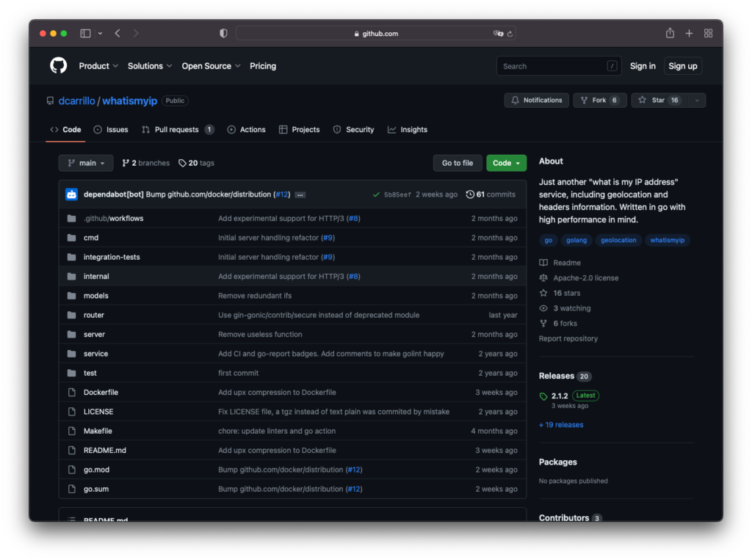Open the 61 commits history link
Image resolution: width=752 pixels, height=560 pixels.
[x=491, y=194]
